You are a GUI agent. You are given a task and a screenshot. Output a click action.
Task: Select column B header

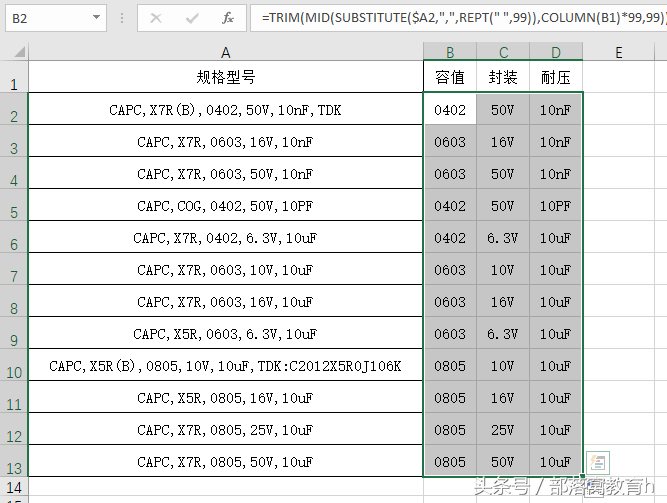click(x=450, y=52)
